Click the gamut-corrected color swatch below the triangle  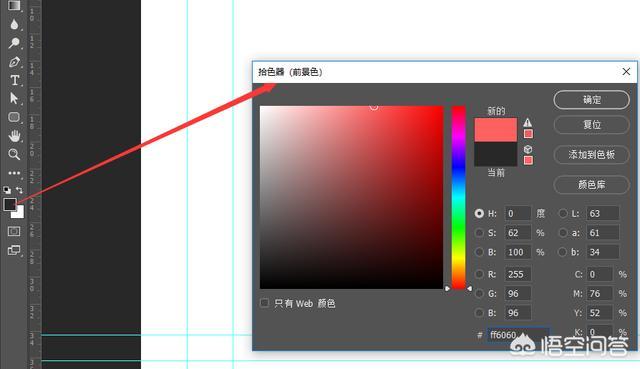tap(528, 134)
